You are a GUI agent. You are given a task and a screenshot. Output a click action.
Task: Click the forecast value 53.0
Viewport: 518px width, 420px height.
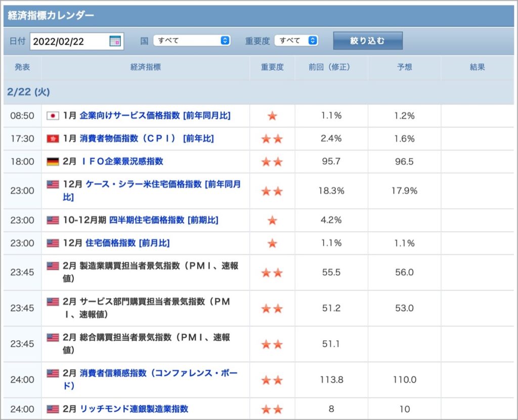[x=404, y=308]
